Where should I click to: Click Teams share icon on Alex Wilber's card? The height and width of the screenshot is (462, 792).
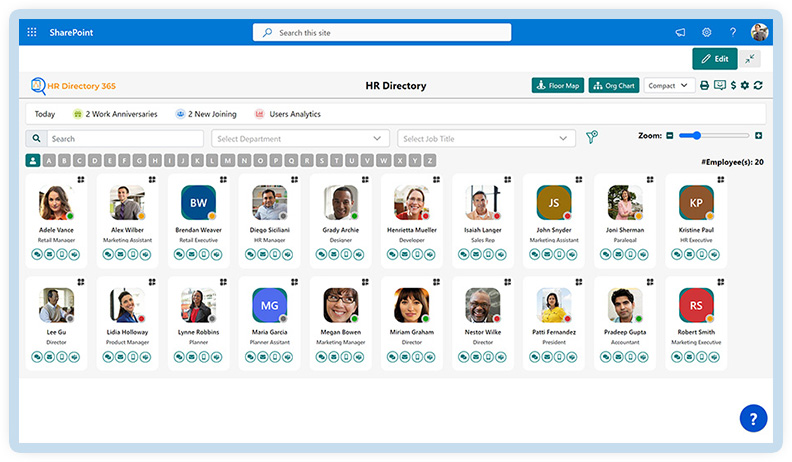point(145,254)
